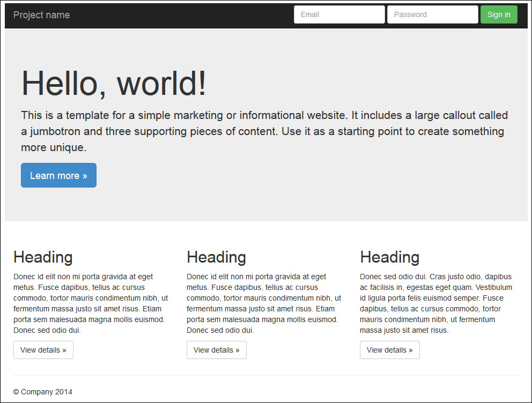Open View details in the middle column
The height and width of the screenshot is (403, 532).
point(217,350)
